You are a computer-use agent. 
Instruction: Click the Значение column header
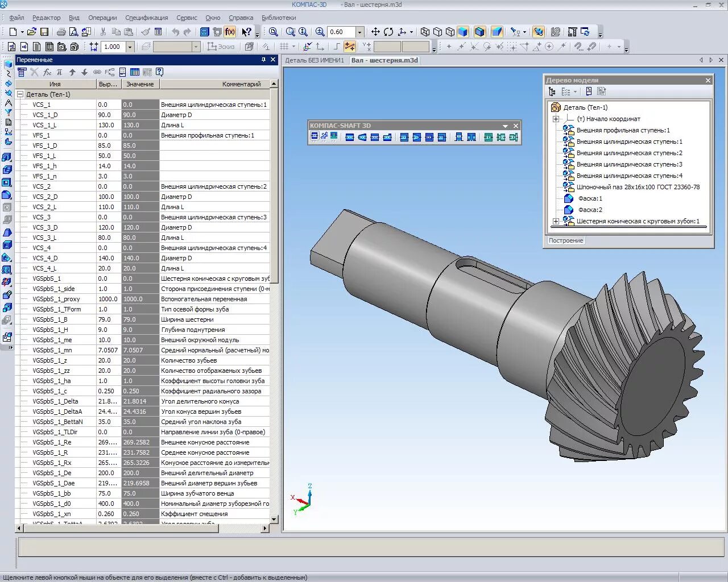[x=140, y=84]
